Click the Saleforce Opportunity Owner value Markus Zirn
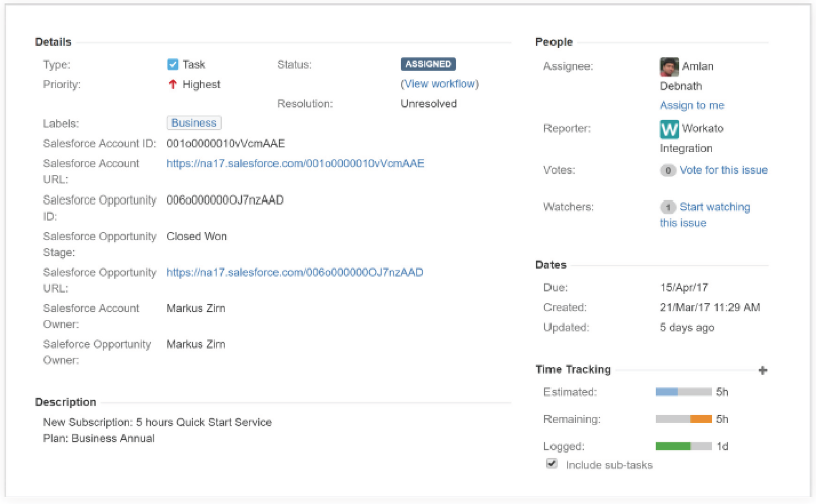This screenshot has width=816, height=504. click(195, 345)
